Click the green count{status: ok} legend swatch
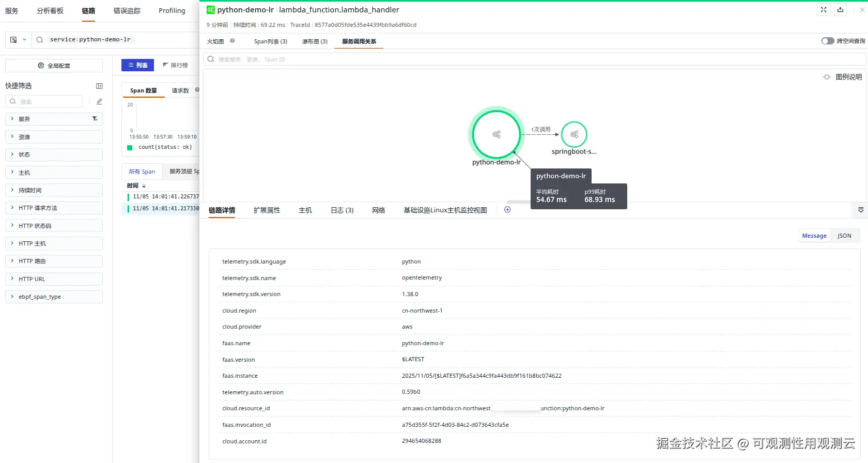The width and height of the screenshot is (868, 463). point(130,147)
